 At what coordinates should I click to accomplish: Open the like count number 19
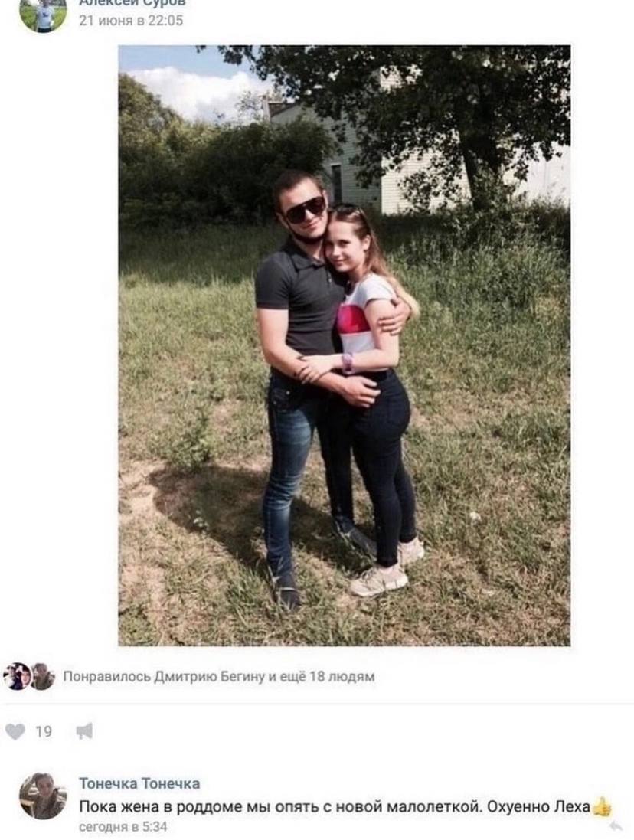(x=44, y=732)
